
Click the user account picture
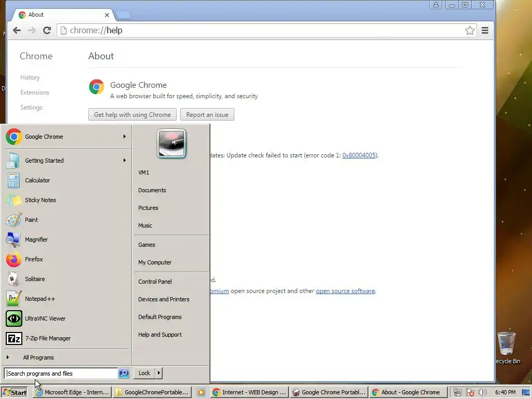pos(171,143)
